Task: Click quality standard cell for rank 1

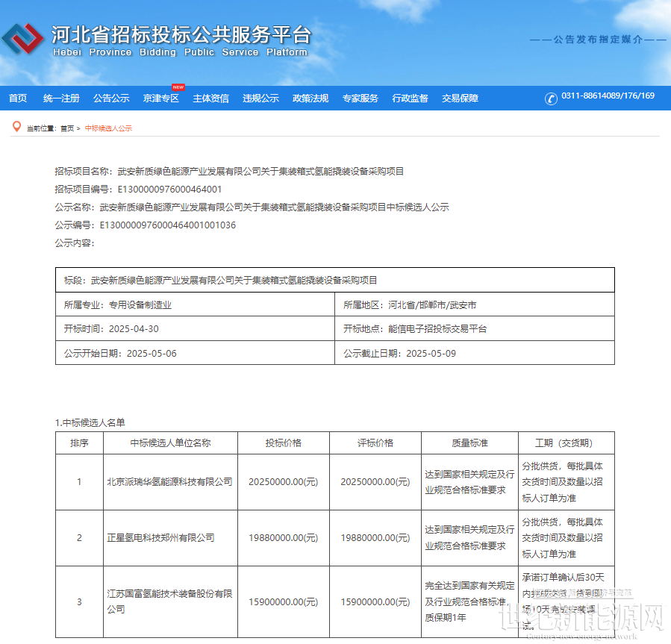Action: pos(470,482)
